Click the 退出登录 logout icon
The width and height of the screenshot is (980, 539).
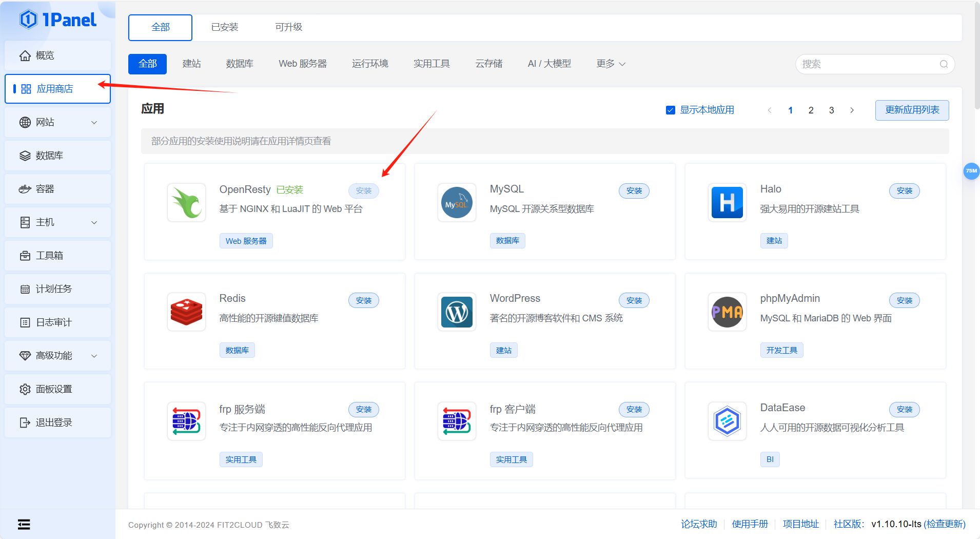coord(25,422)
